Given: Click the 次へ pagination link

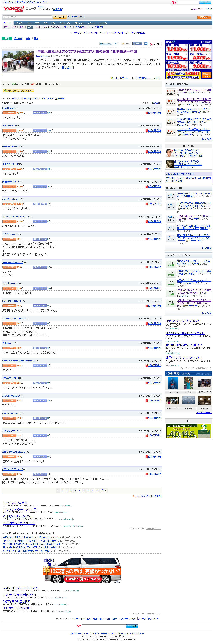Looking at the screenshot, I should pyautogui.click(x=104, y=491).
